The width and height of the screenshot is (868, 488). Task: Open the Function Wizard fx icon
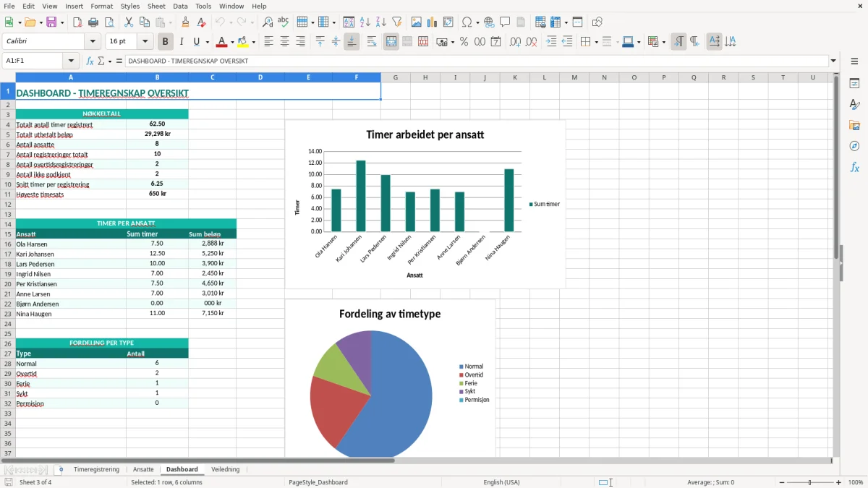(90, 61)
